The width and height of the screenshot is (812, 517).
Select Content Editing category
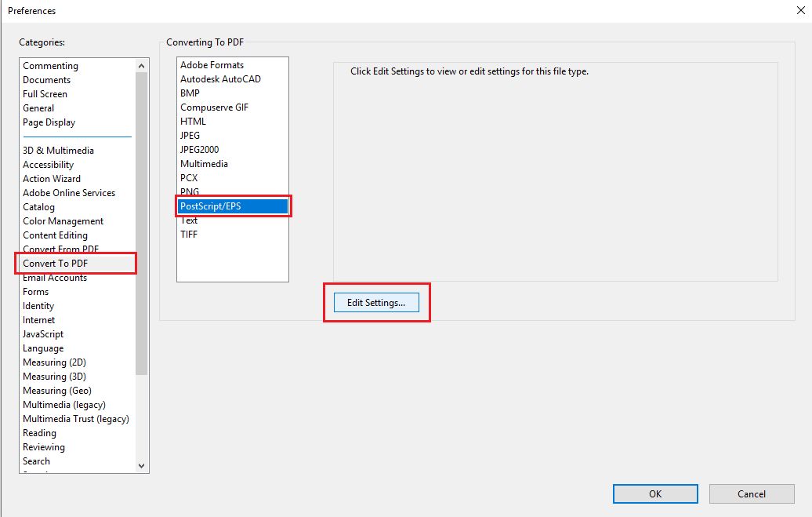56,235
